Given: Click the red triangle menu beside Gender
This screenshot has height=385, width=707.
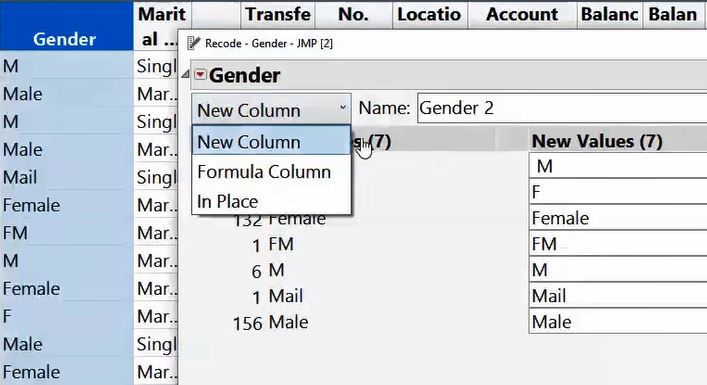Looking at the screenshot, I should pos(200,74).
